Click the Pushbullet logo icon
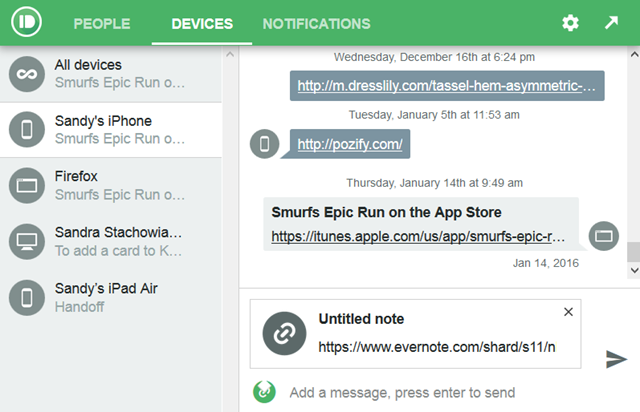The image size is (640, 412). [x=27, y=22]
